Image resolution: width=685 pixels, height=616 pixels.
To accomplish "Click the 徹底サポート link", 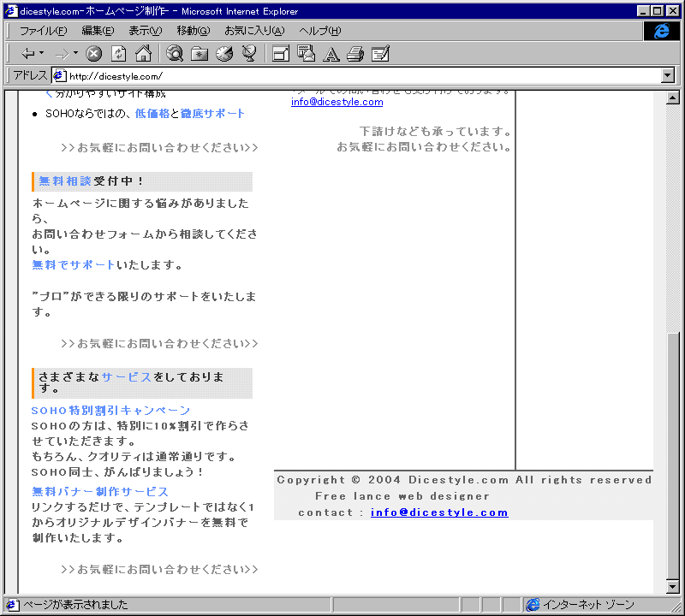I will [212, 114].
